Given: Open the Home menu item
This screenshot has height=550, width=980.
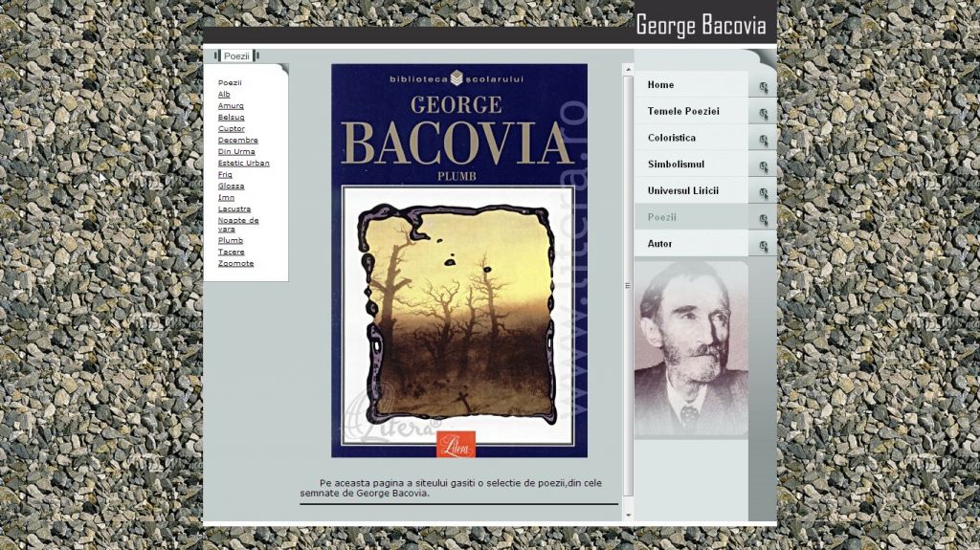Looking at the screenshot, I should click(660, 85).
